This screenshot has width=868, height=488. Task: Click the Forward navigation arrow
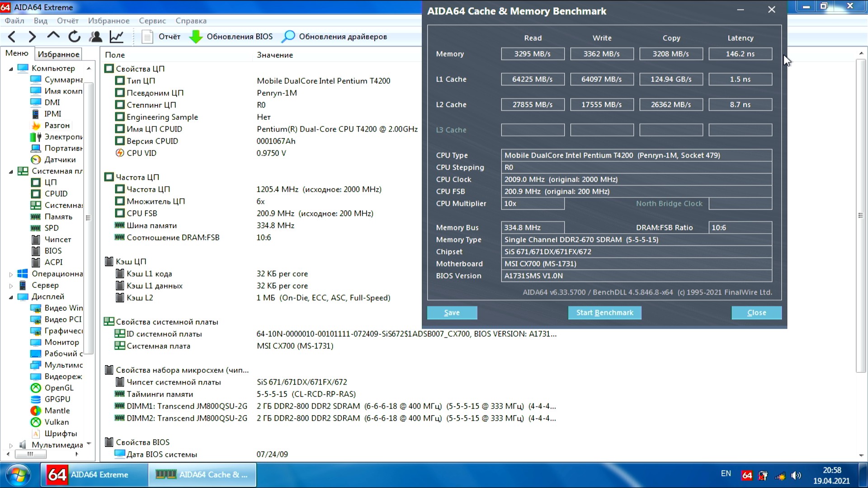32,37
